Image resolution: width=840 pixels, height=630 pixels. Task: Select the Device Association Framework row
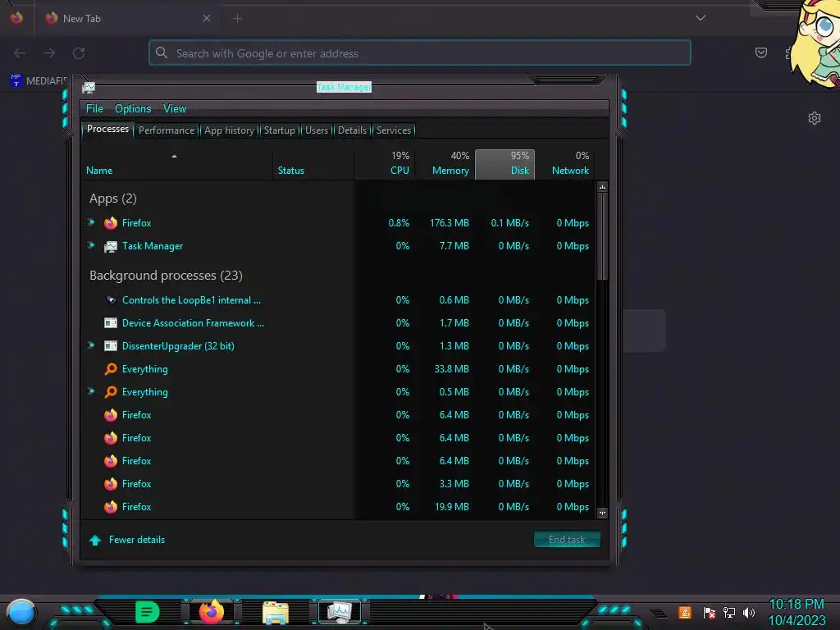337,323
